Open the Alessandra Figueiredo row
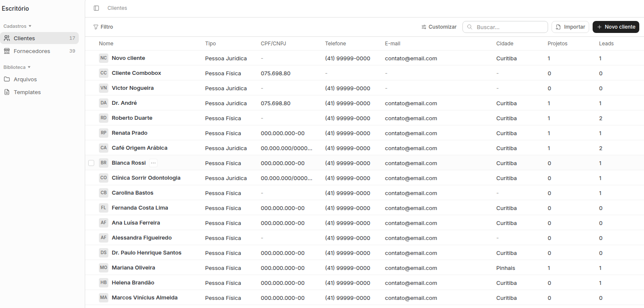The width and height of the screenshot is (644, 308). click(364, 237)
